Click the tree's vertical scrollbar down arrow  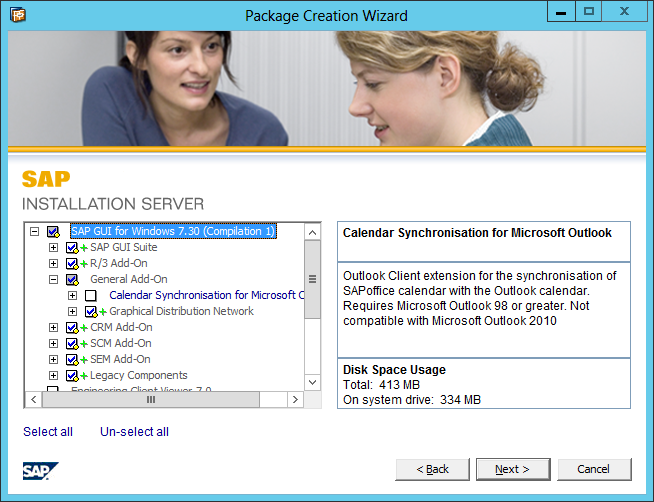point(312,382)
